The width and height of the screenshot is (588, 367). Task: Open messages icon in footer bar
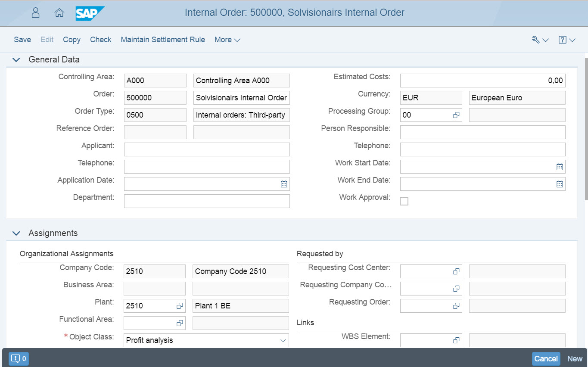pyautogui.click(x=19, y=358)
